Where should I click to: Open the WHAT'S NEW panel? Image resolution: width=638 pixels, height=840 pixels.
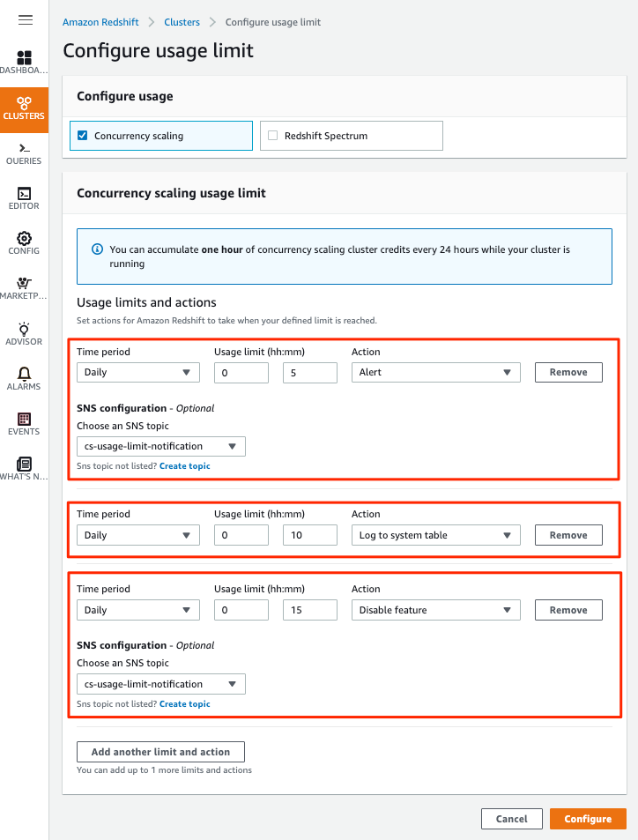[x=24, y=468]
